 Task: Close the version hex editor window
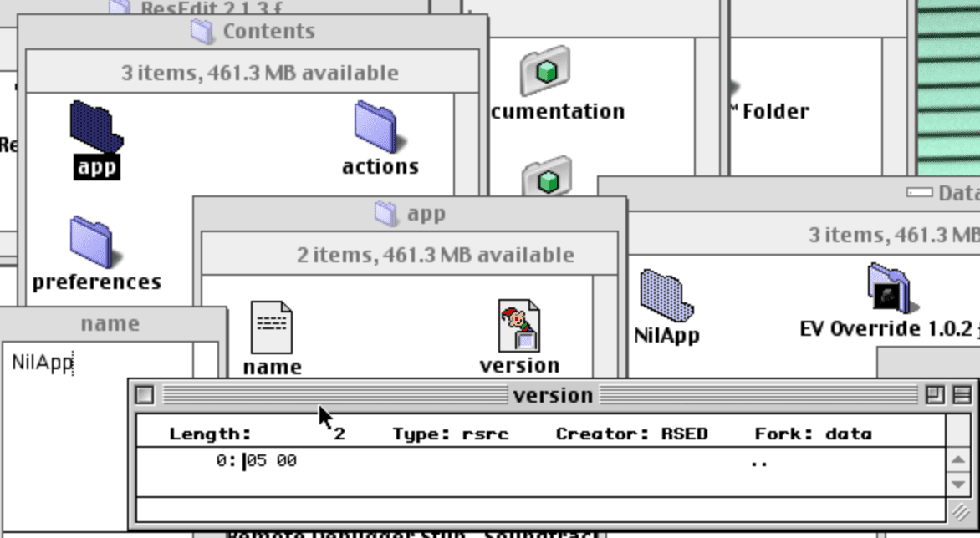coord(145,394)
